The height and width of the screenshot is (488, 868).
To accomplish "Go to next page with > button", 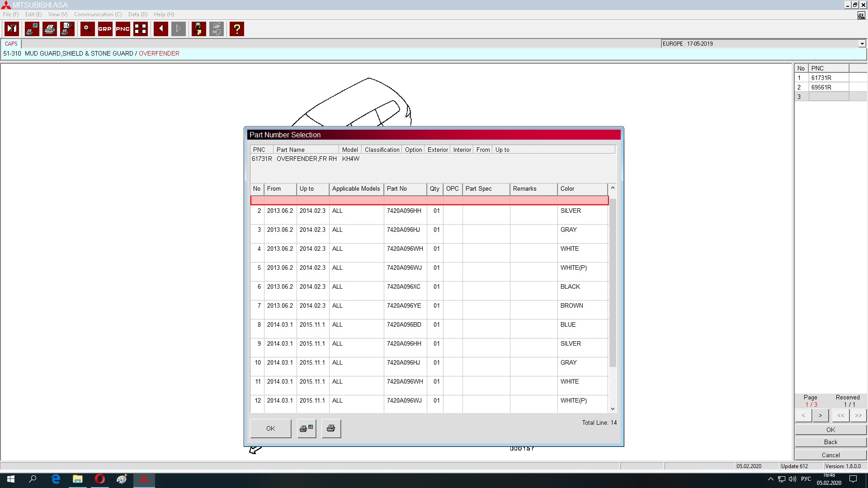I will click(x=820, y=415).
